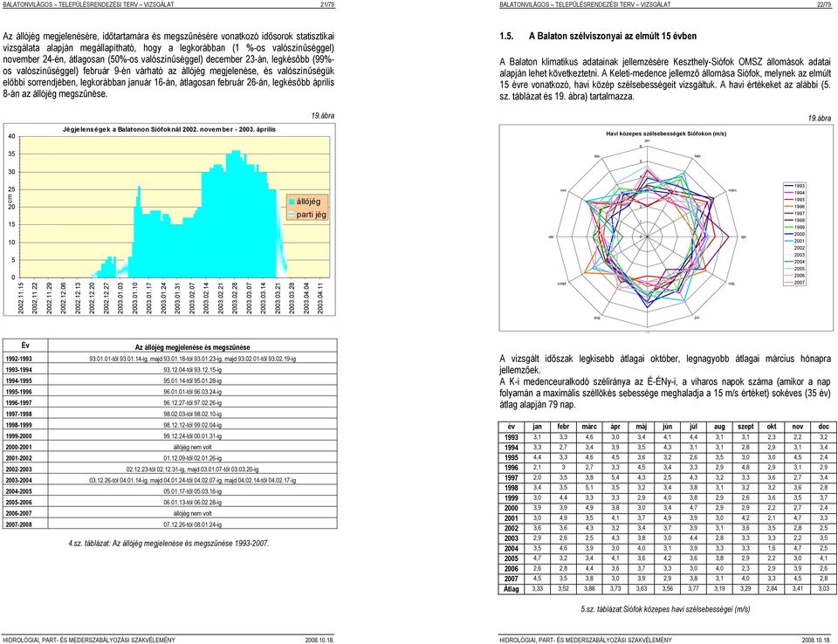
Task: Select wind table row label 1997
Action: [x=512, y=478]
